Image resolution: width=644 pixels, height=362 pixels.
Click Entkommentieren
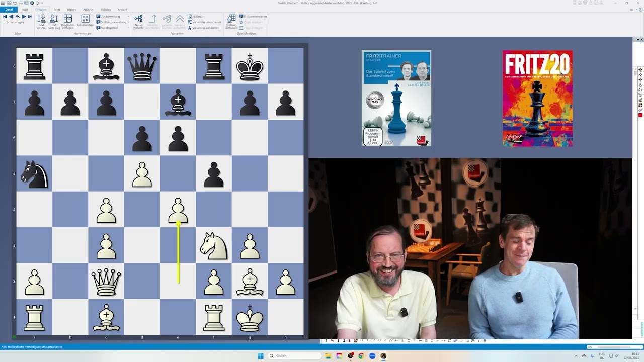(x=253, y=17)
